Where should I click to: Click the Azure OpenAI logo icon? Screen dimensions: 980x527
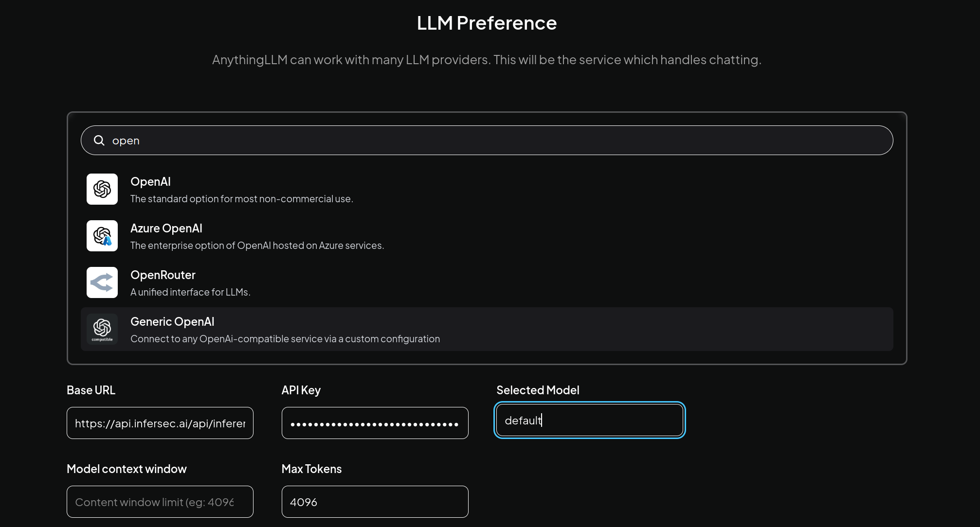coord(102,236)
